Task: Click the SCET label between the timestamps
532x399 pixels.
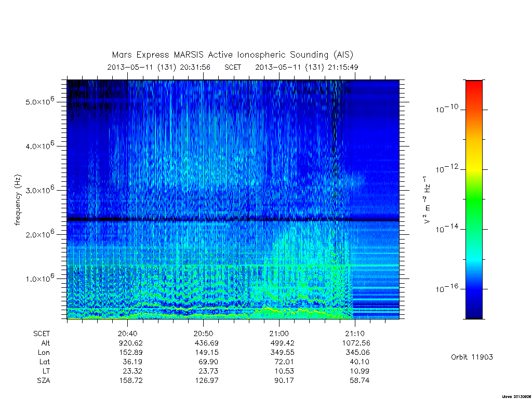Action: (233, 67)
